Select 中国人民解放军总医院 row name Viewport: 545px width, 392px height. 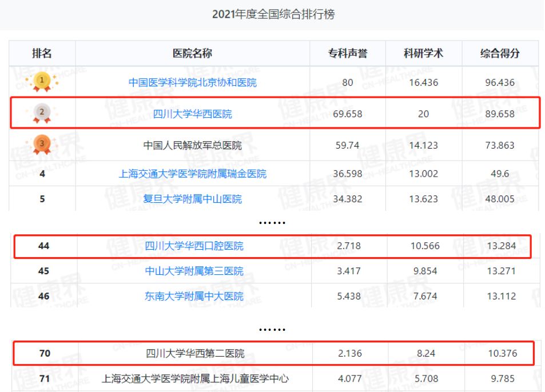point(192,145)
